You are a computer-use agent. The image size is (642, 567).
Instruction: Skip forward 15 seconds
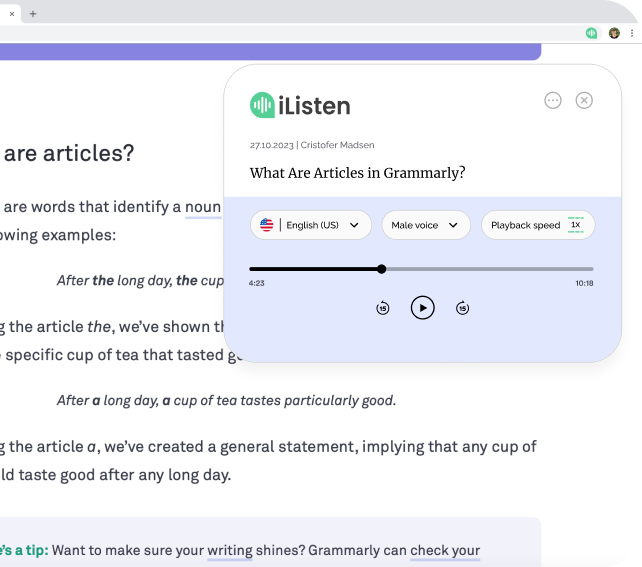[462, 308]
